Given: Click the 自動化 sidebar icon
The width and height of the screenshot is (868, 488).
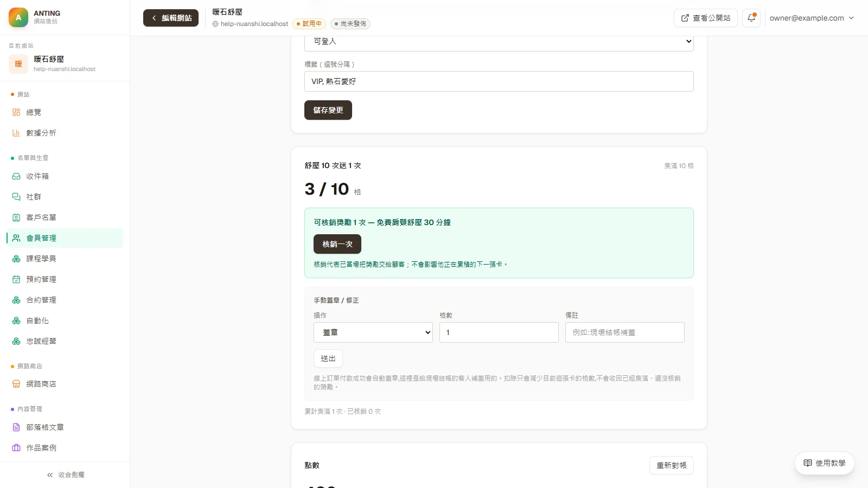Looking at the screenshot, I should click(16, 320).
